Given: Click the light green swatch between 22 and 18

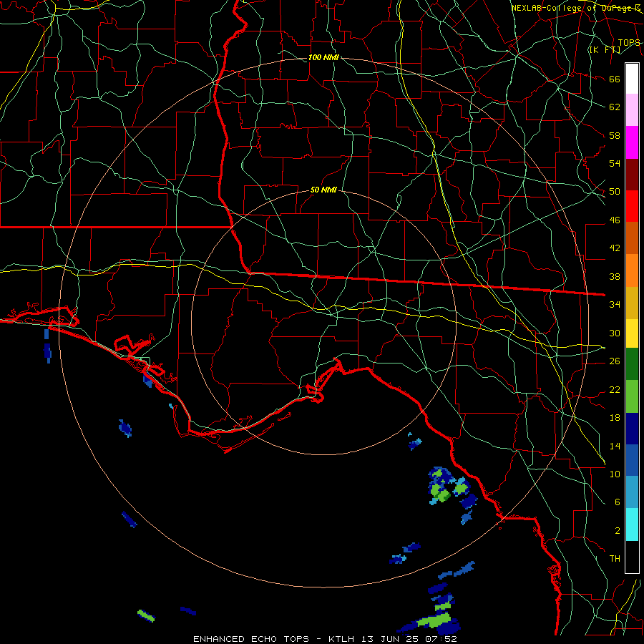Looking at the screenshot, I should (x=632, y=396).
